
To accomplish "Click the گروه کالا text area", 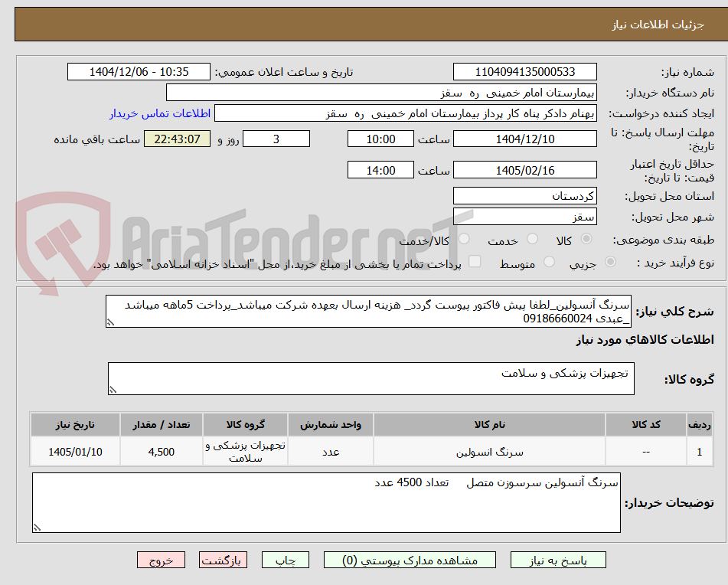I will click(371, 379).
